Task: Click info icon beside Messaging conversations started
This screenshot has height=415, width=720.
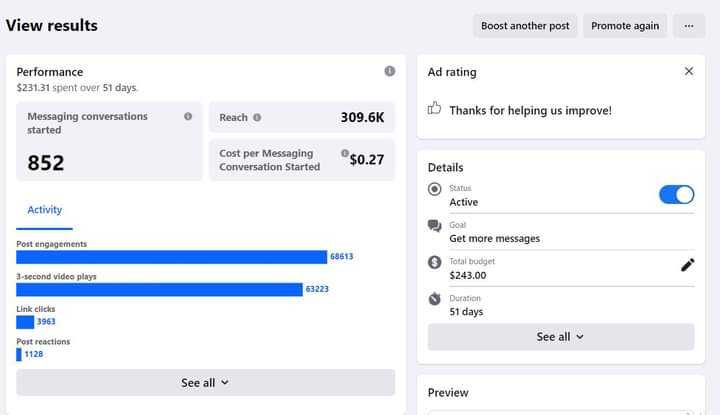Action: [x=188, y=117]
